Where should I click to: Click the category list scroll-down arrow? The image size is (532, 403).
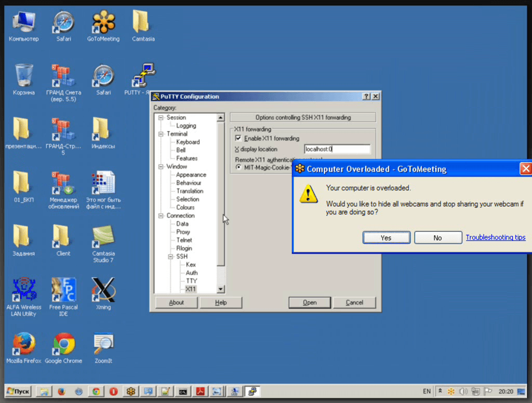click(x=220, y=289)
